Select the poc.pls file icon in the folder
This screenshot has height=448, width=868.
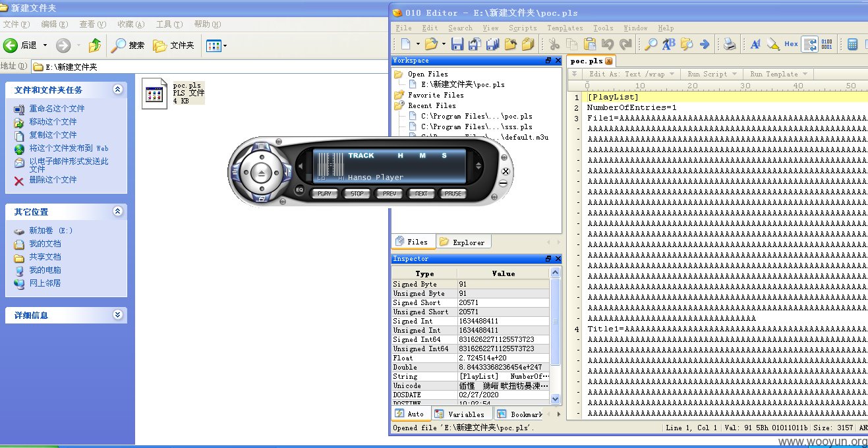pyautogui.click(x=156, y=94)
